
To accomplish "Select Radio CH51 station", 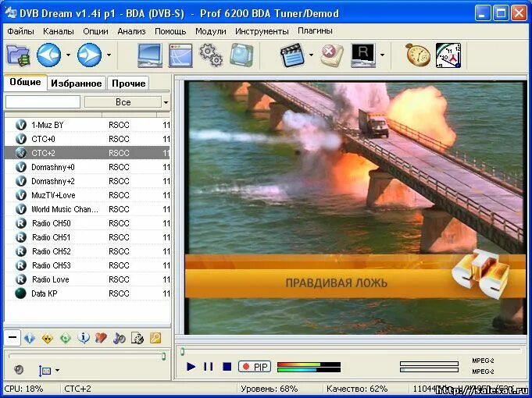I will [x=87, y=237].
